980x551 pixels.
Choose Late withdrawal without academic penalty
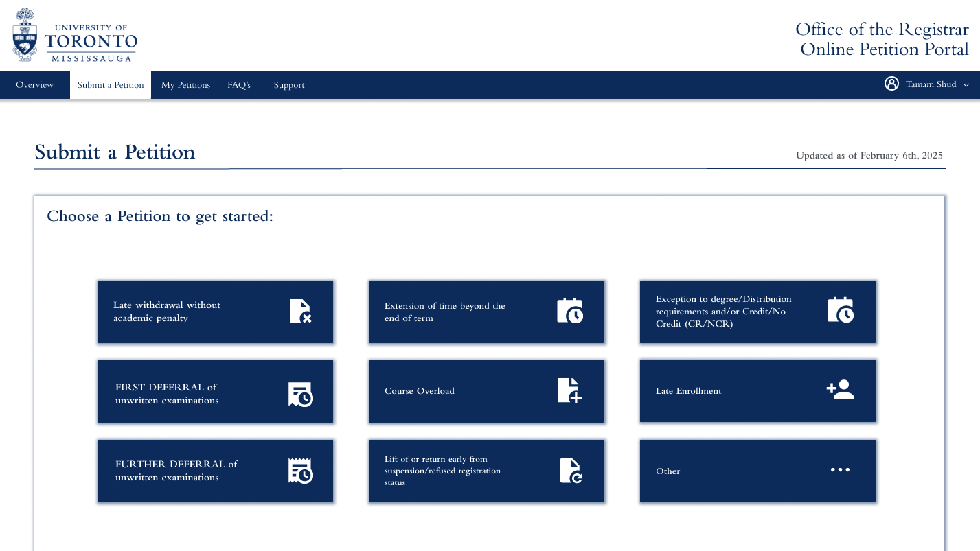215,312
